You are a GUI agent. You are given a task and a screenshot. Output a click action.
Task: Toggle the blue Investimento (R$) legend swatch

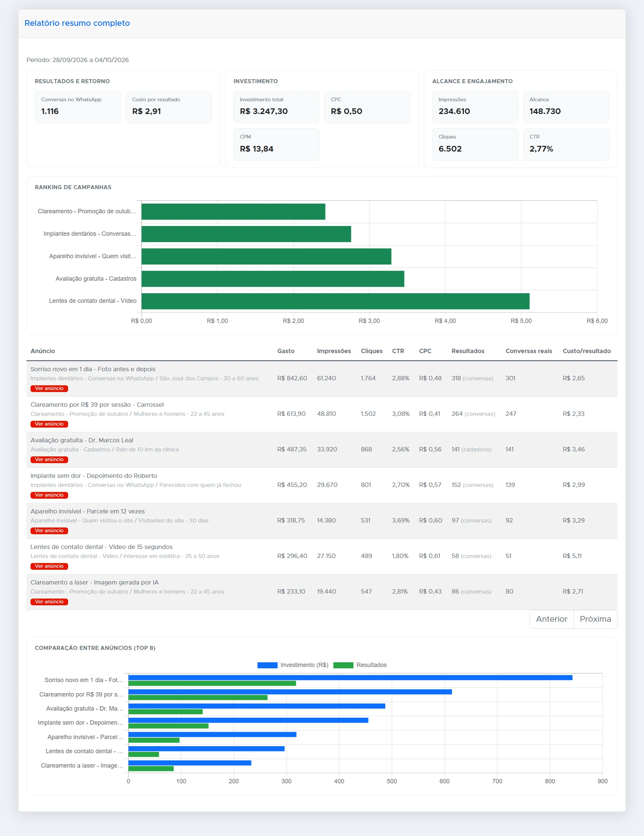point(267,665)
